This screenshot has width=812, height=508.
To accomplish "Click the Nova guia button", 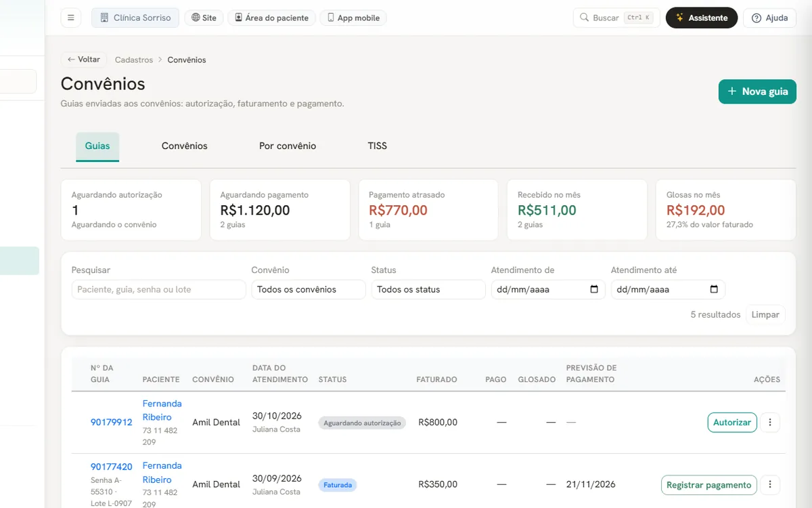I will (757, 91).
